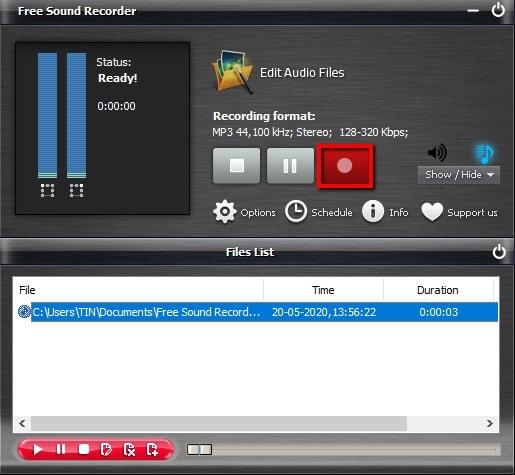Expand the Show / Hide dropdown
515x475 pixels.
coord(459,175)
